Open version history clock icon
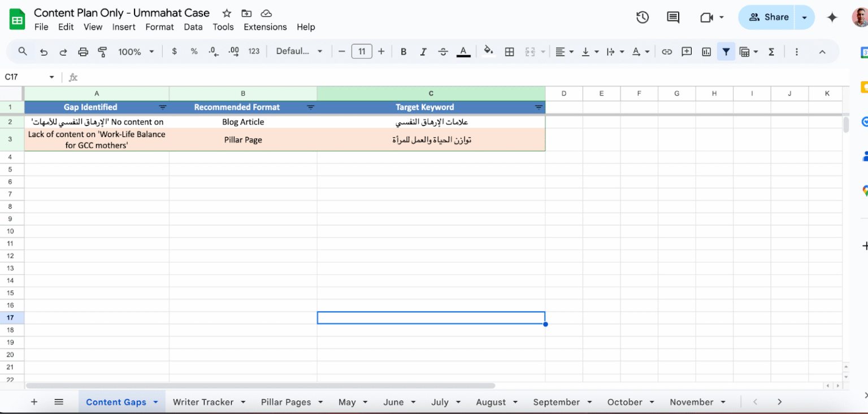This screenshot has height=414, width=868. (642, 18)
